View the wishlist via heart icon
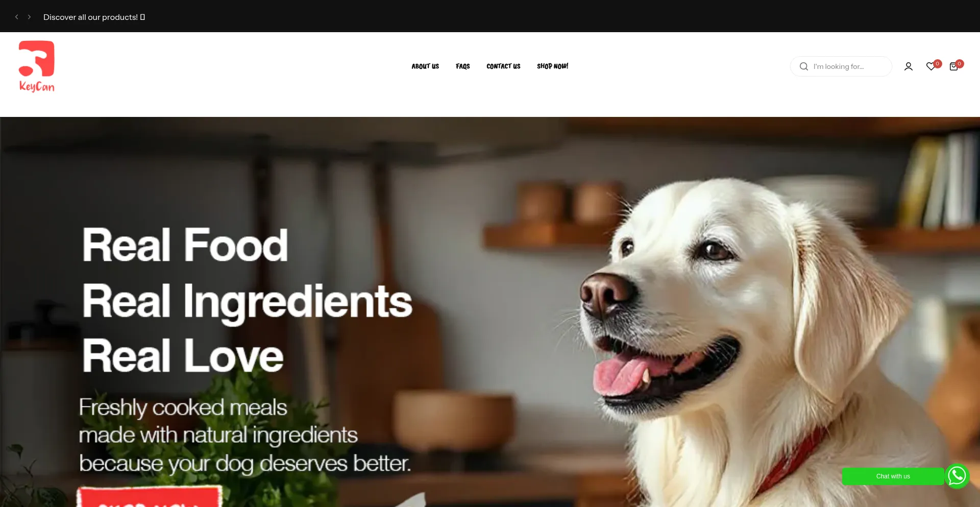 (930, 66)
